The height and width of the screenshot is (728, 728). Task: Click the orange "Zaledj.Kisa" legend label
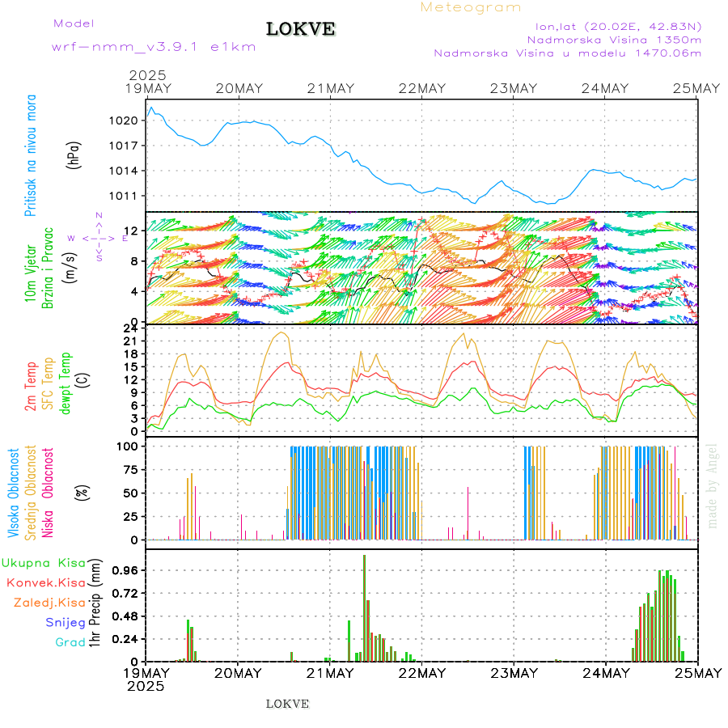(x=49, y=603)
